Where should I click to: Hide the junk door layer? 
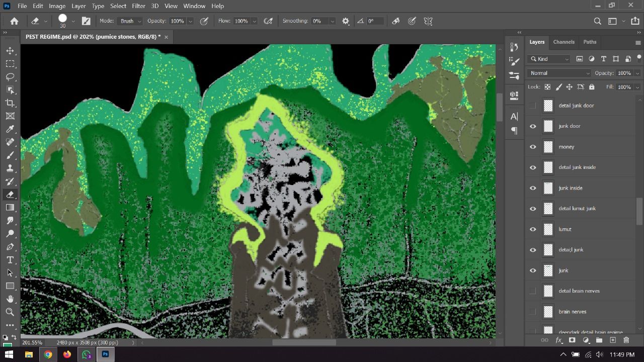tap(533, 126)
